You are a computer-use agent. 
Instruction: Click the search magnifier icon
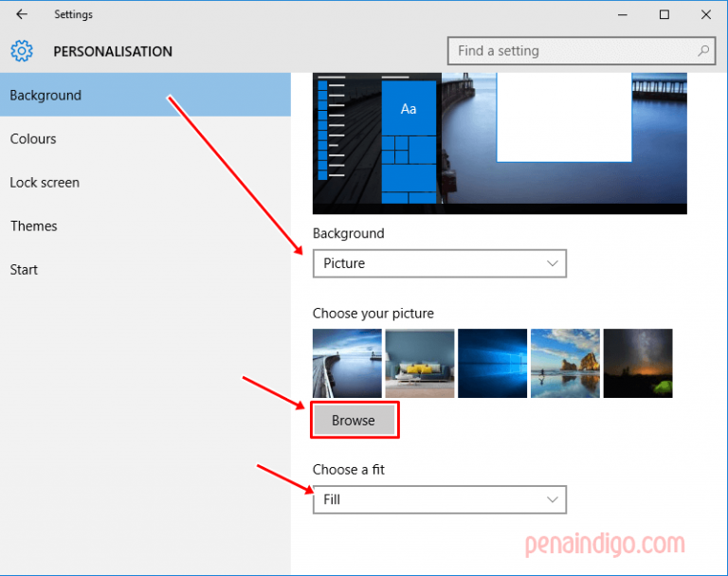tap(703, 50)
